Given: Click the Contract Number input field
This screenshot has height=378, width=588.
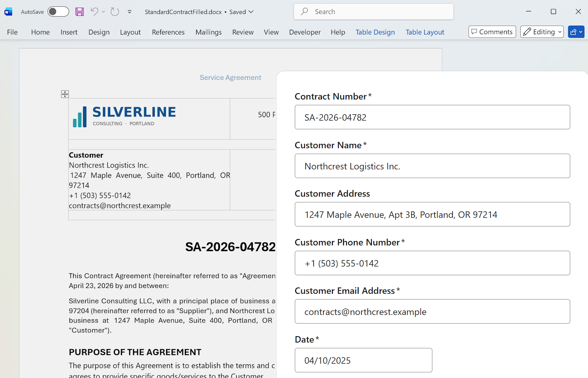Looking at the screenshot, I should [x=432, y=117].
